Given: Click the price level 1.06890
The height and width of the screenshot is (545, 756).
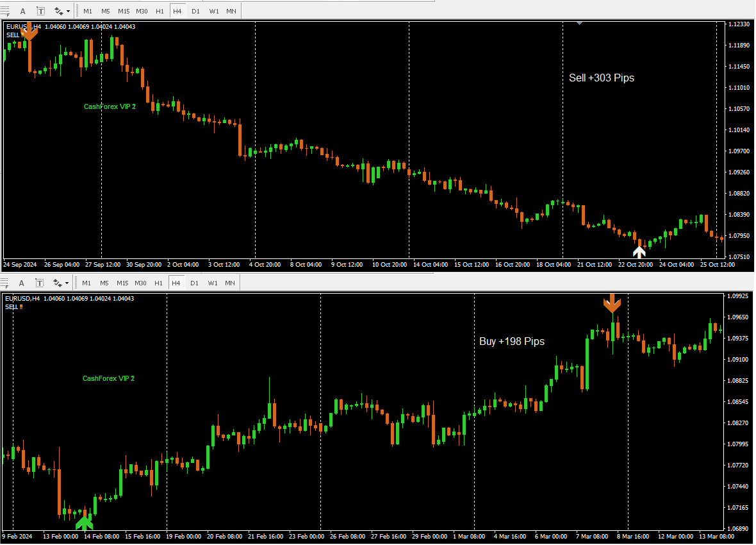Looking at the screenshot, I should [737, 528].
